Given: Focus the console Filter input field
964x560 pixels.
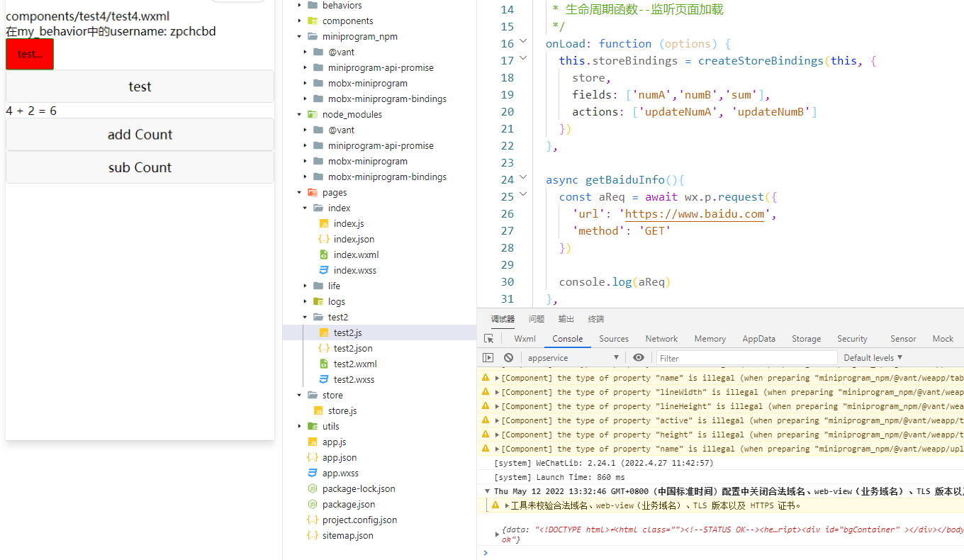Looking at the screenshot, I should (746, 358).
